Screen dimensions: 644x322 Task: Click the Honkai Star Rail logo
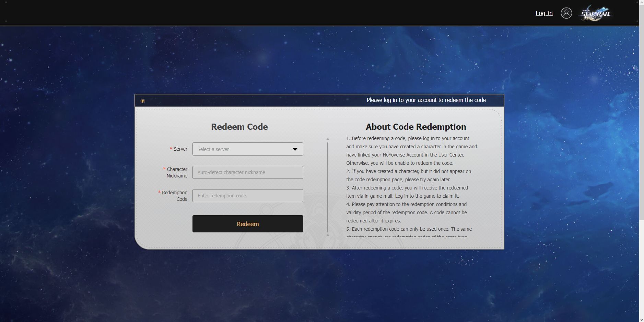tap(595, 13)
